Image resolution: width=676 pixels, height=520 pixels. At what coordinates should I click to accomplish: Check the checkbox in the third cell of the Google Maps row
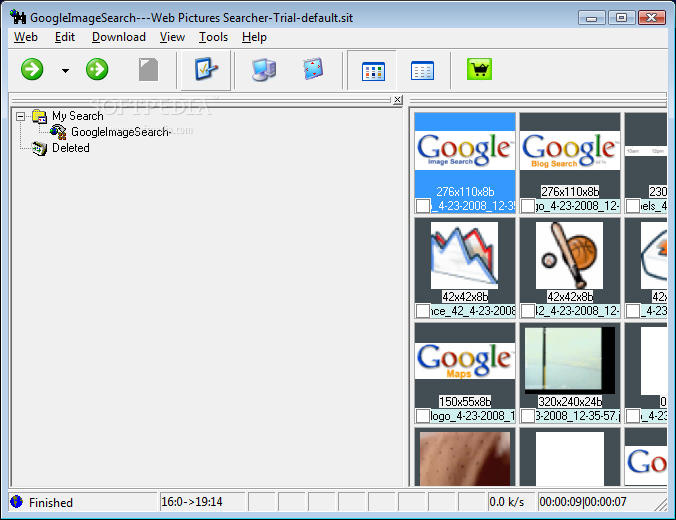point(632,416)
